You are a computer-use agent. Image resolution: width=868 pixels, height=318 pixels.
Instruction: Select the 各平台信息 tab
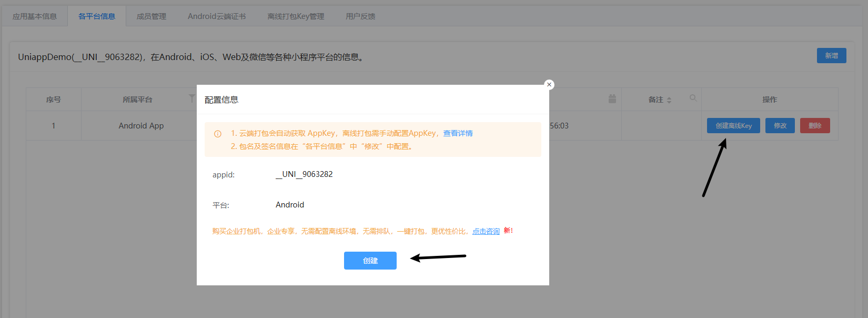tap(97, 16)
